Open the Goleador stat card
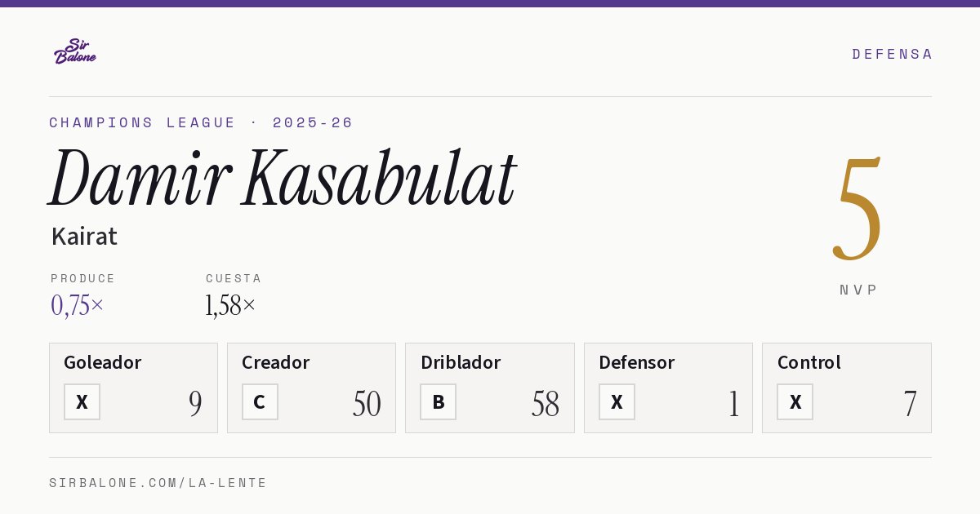980x514 pixels. tap(133, 388)
